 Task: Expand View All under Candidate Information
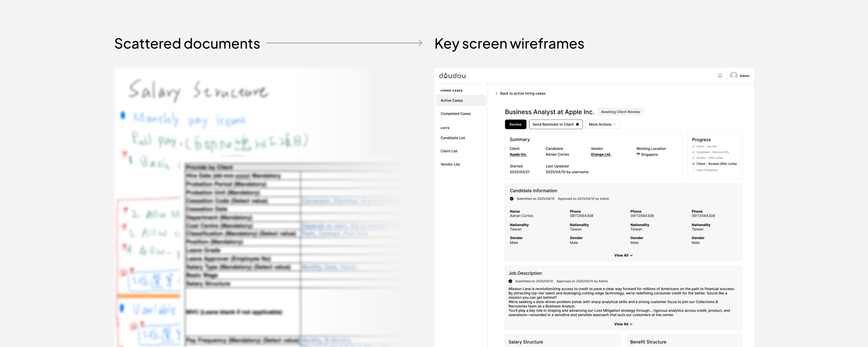pos(624,255)
